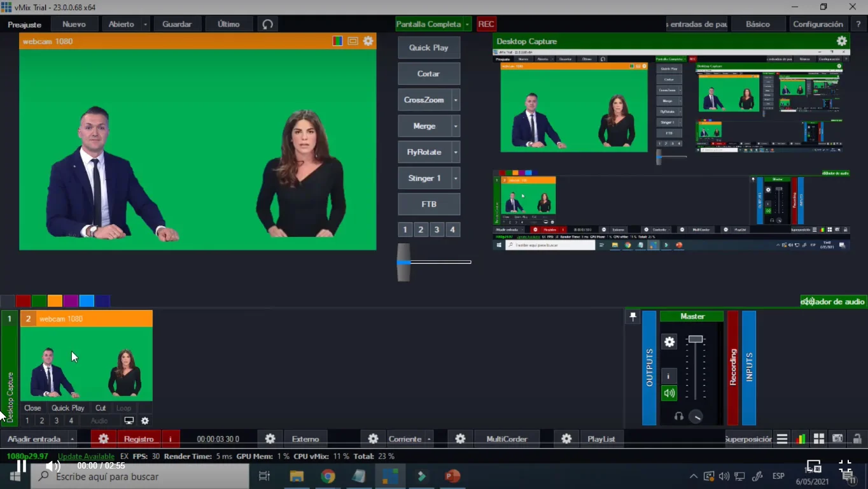Expand the Abierto dropdown arrow

(146, 24)
